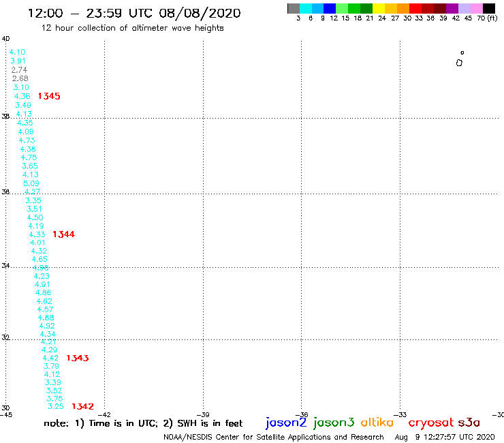Viewport: 504px width, 443px height.
Task: Click the -39 longitude axis label
Action: 203,415
